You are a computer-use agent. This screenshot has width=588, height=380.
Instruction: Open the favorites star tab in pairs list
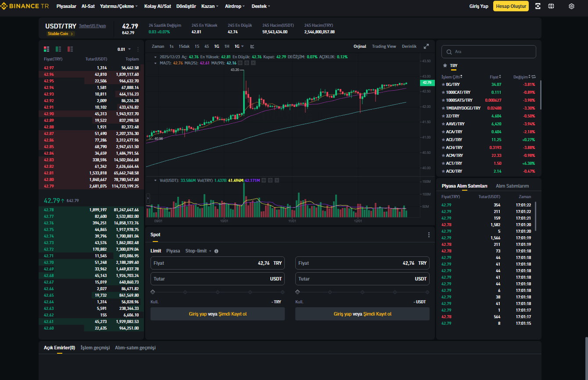pyautogui.click(x=445, y=65)
